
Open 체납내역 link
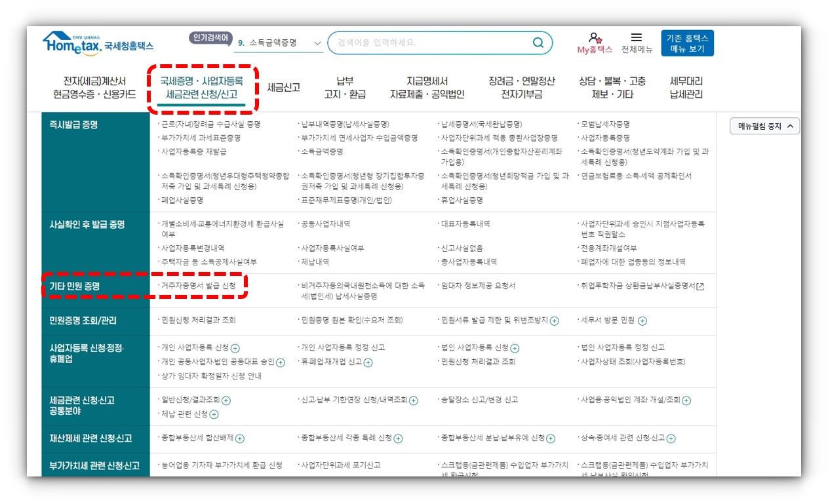click(x=315, y=262)
